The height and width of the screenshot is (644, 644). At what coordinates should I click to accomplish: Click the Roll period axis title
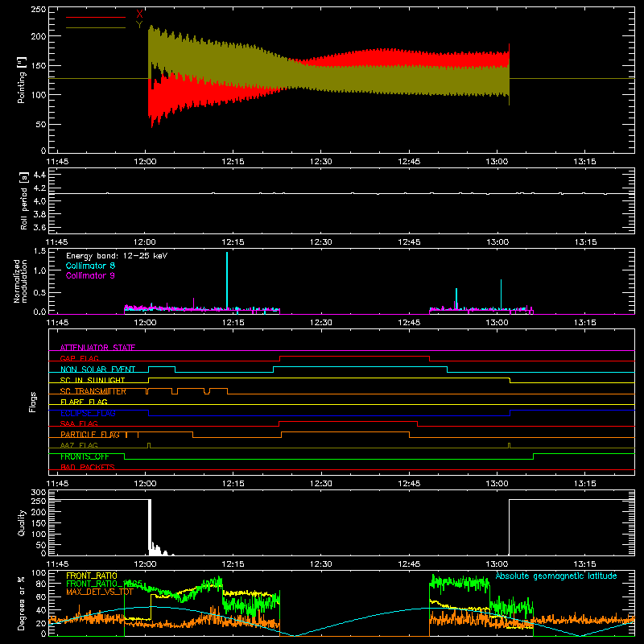click(24, 200)
